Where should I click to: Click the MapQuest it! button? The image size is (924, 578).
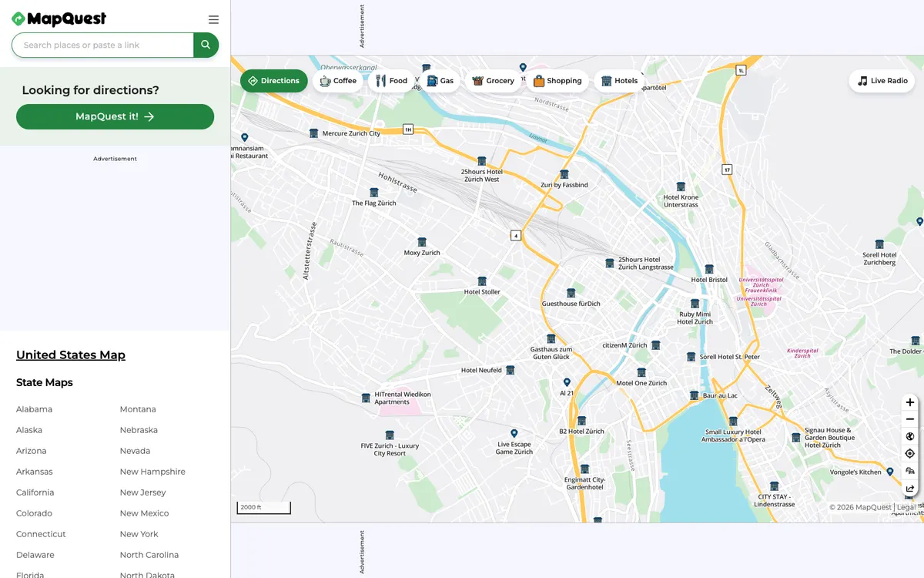[115, 116]
